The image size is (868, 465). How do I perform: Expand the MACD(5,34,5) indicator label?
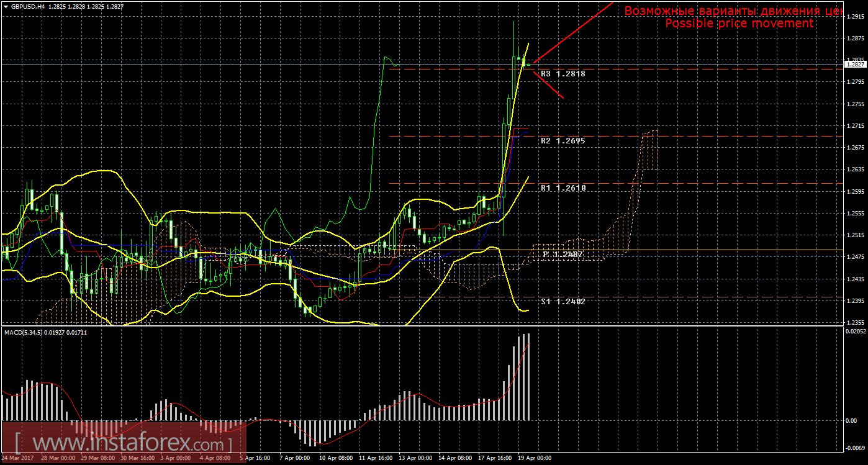(x=28, y=334)
